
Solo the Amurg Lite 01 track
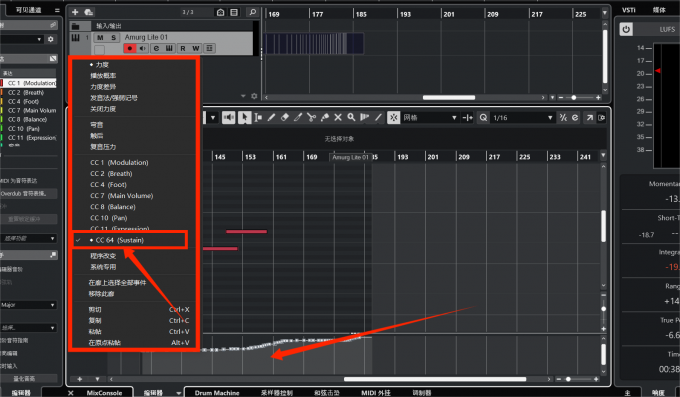pyautogui.click(x=113, y=37)
